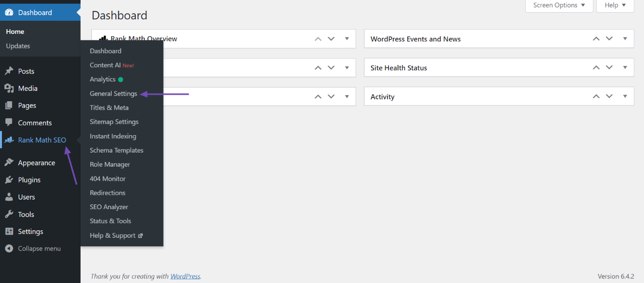
Task: Click the Settings sliders icon
Action: pyautogui.click(x=9, y=231)
